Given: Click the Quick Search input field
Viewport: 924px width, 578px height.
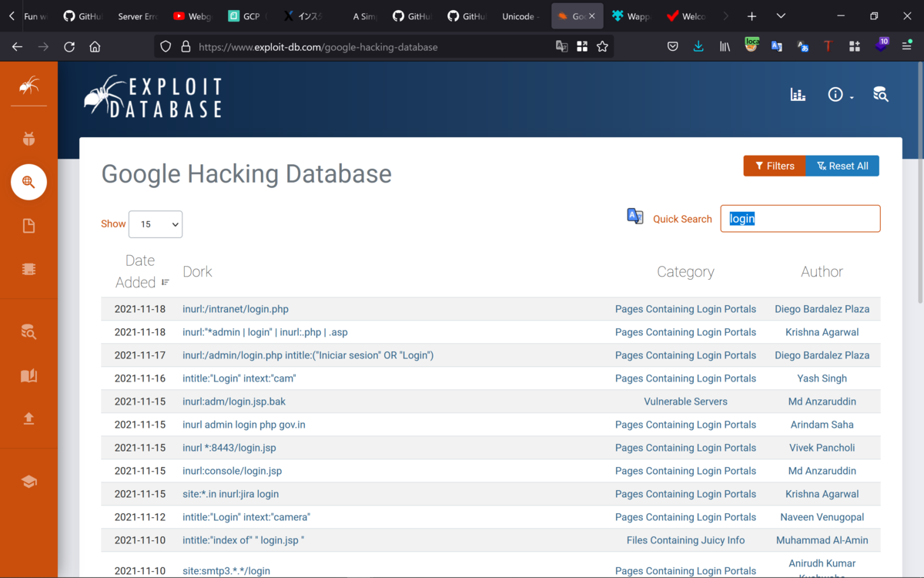Looking at the screenshot, I should [800, 219].
